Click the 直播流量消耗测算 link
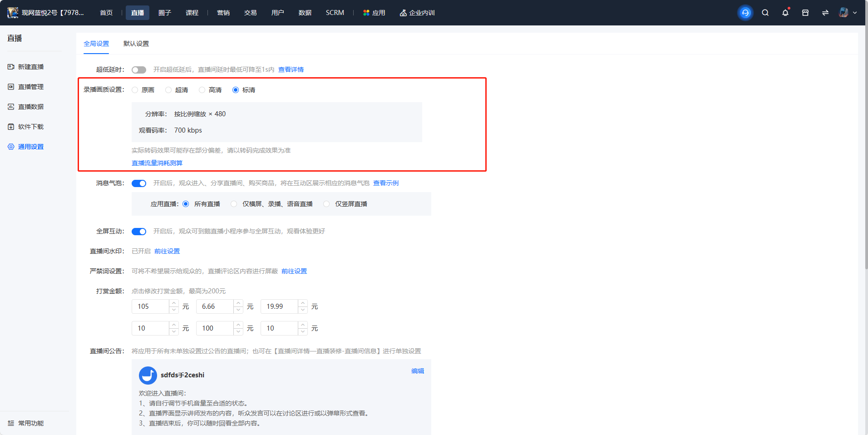 [x=157, y=163]
